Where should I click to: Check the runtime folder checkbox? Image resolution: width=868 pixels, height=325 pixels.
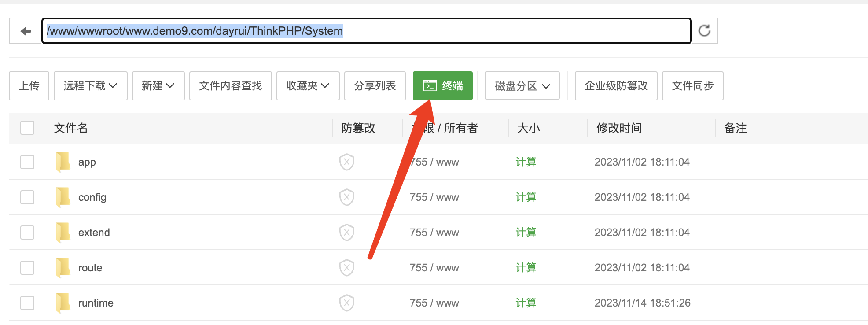(x=27, y=303)
